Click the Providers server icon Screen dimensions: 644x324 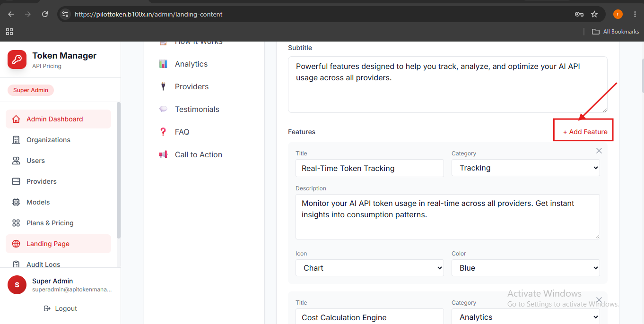pos(16,181)
